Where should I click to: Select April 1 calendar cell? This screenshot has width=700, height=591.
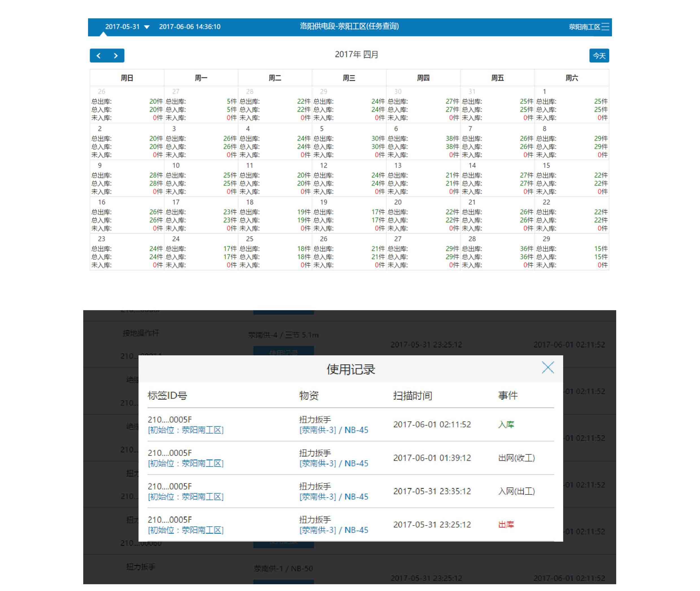click(x=571, y=105)
